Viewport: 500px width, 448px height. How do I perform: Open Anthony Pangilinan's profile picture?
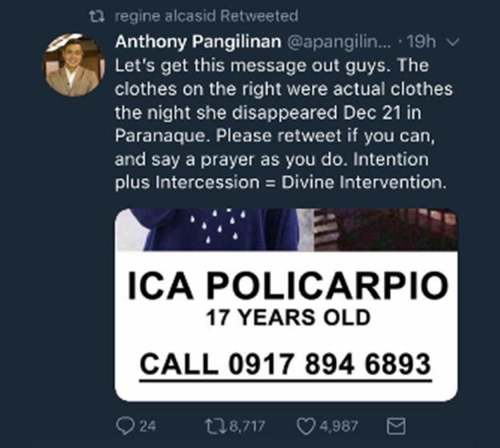click(x=75, y=65)
